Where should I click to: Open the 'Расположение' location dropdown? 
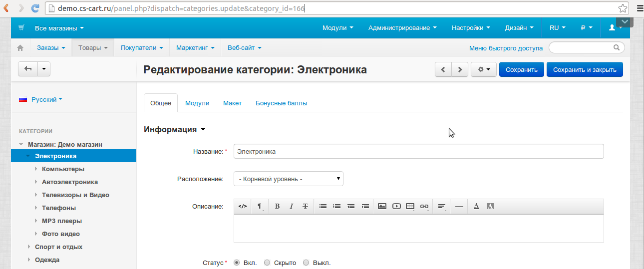coord(288,179)
